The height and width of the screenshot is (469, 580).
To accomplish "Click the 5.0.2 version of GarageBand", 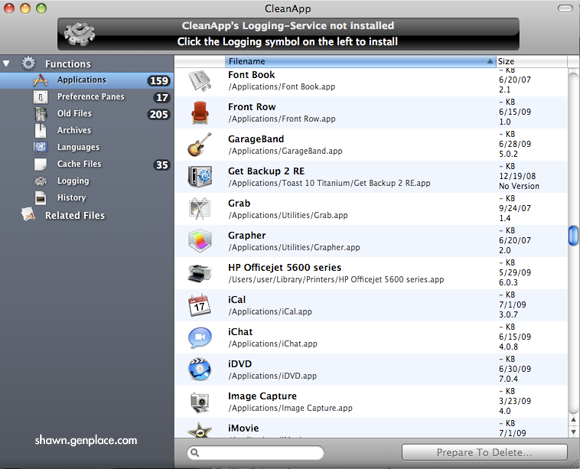I will click(508, 154).
